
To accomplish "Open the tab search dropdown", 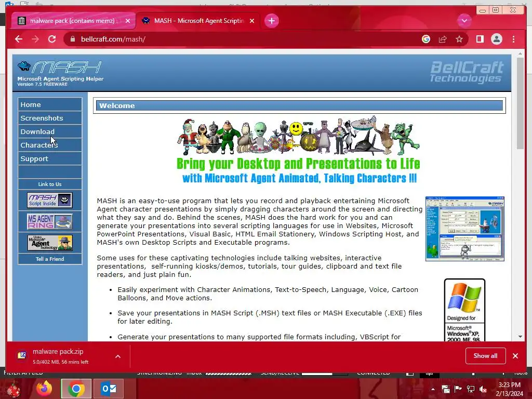I will click(464, 21).
